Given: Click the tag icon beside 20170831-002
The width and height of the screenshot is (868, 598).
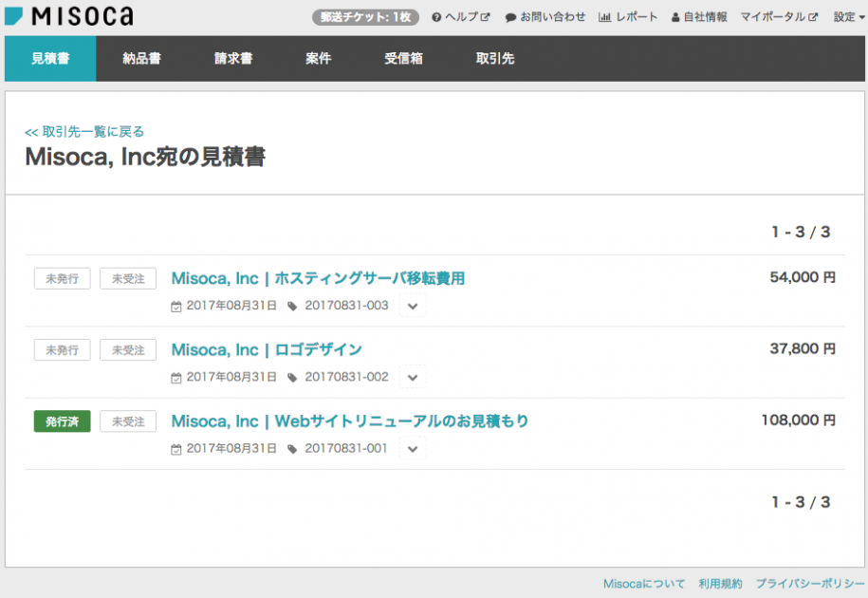Looking at the screenshot, I should tap(292, 378).
